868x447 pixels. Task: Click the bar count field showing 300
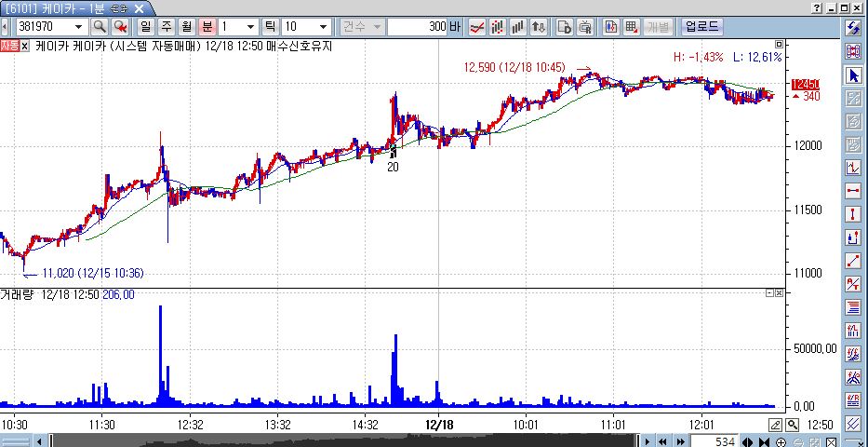point(423,27)
